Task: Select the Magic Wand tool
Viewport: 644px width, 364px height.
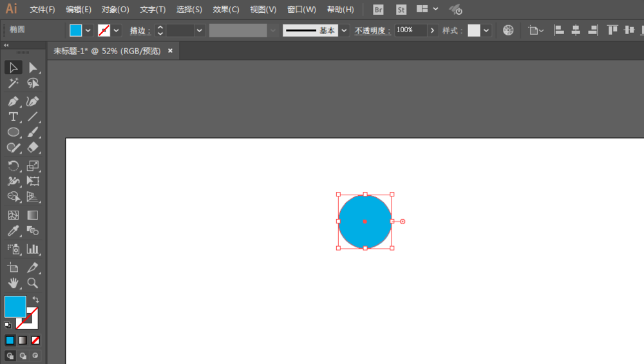Action: coord(13,83)
